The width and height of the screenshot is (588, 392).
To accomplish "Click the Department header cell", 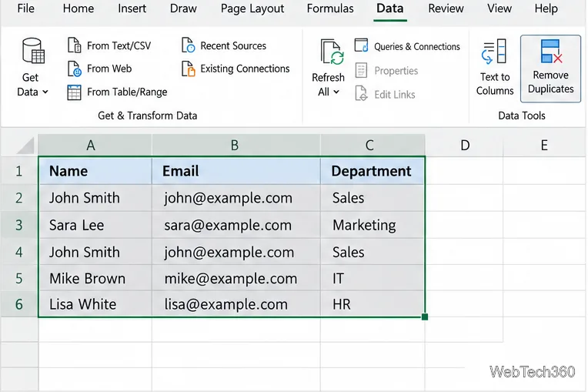I will click(x=373, y=171).
